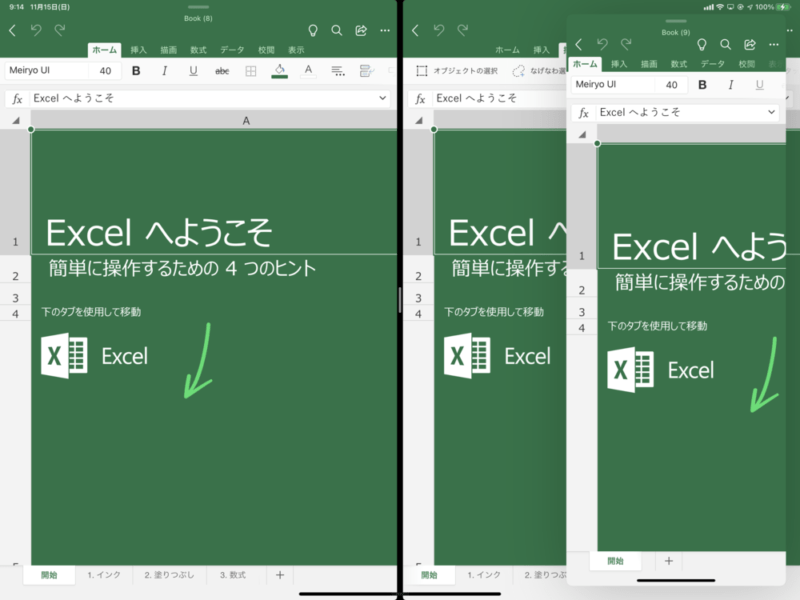Change font size 40 in left window
This screenshot has height=600, width=800.
105,71
